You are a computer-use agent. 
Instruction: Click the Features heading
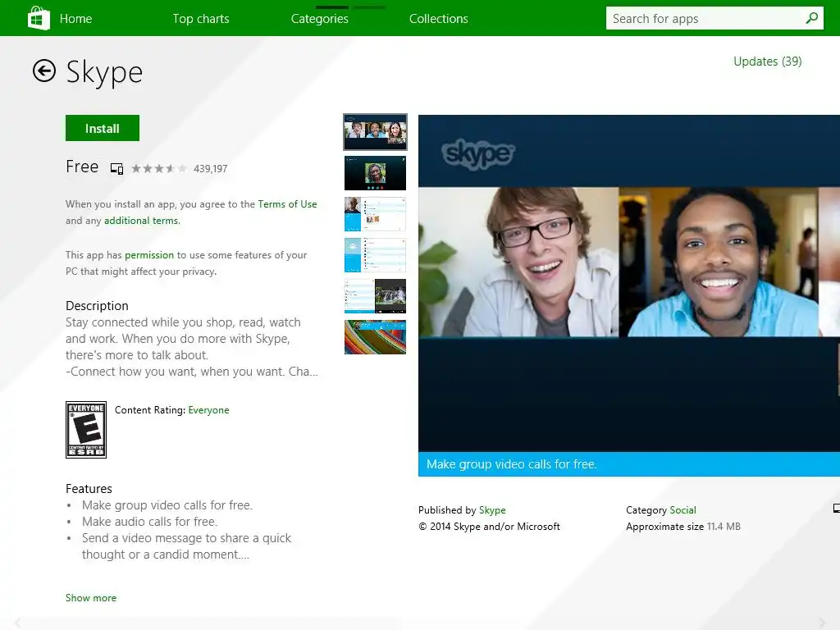(x=89, y=489)
